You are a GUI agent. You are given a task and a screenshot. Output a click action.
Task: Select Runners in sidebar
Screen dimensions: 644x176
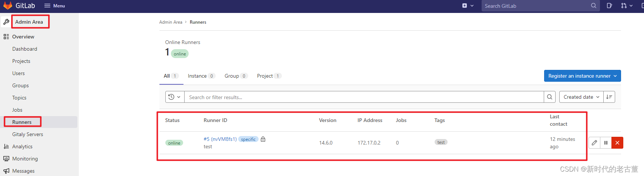[22, 122]
